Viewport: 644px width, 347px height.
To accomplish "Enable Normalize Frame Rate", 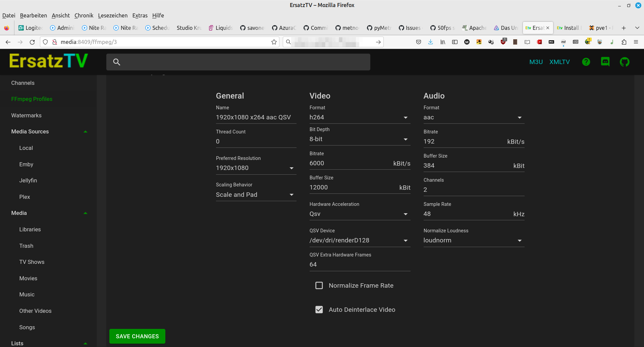I will [x=319, y=285].
